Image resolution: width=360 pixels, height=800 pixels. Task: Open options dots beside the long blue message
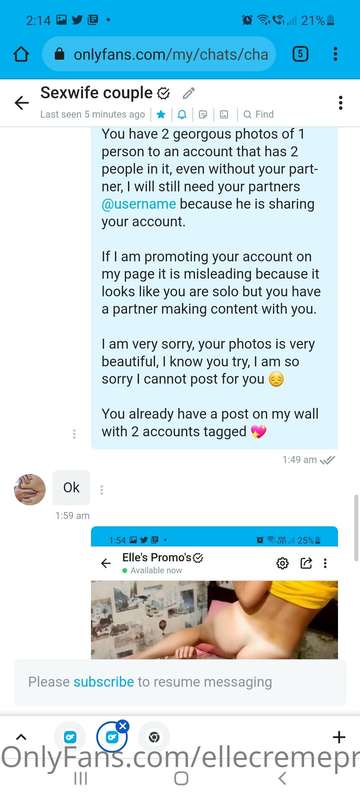[x=74, y=434]
